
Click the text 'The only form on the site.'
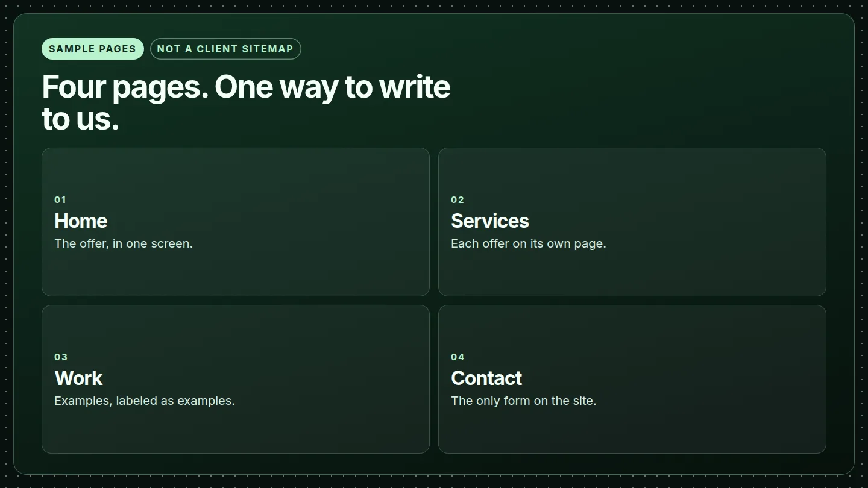pyautogui.click(x=524, y=401)
